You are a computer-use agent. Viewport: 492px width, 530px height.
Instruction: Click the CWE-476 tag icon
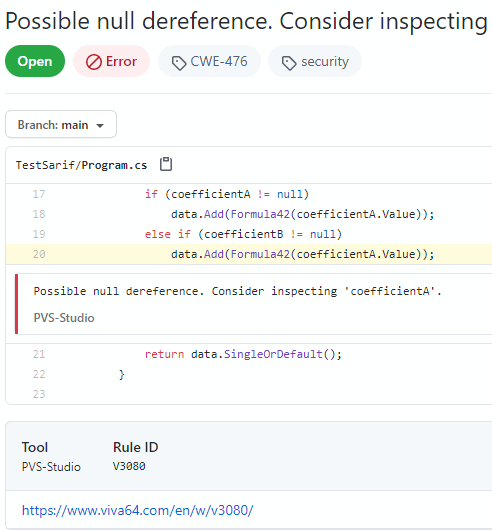coord(179,63)
